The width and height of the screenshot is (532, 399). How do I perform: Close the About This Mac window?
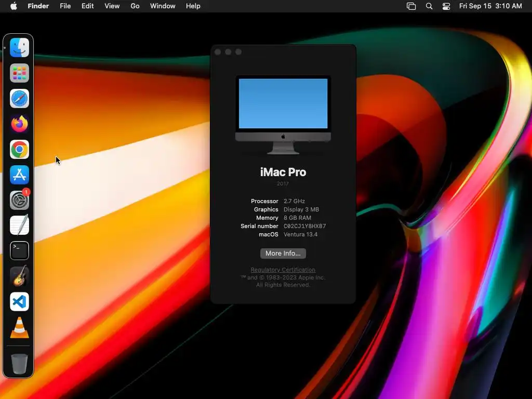[218, 52]
